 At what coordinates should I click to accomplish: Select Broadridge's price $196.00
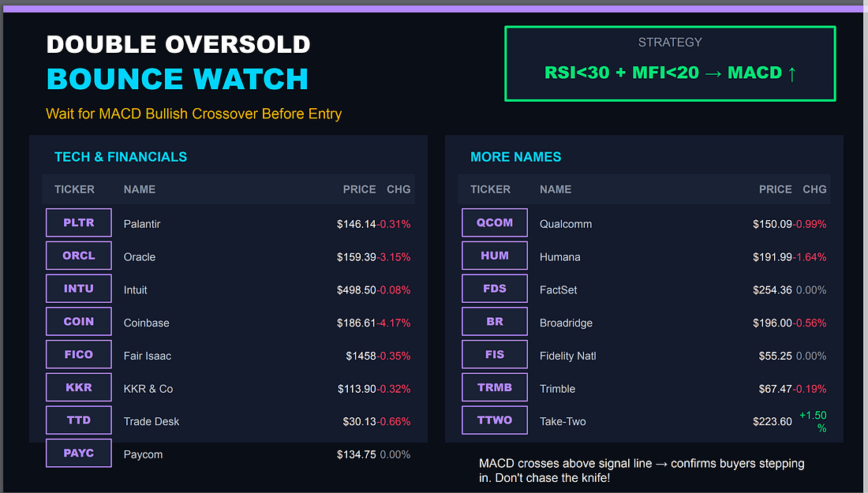click(773, 323)
